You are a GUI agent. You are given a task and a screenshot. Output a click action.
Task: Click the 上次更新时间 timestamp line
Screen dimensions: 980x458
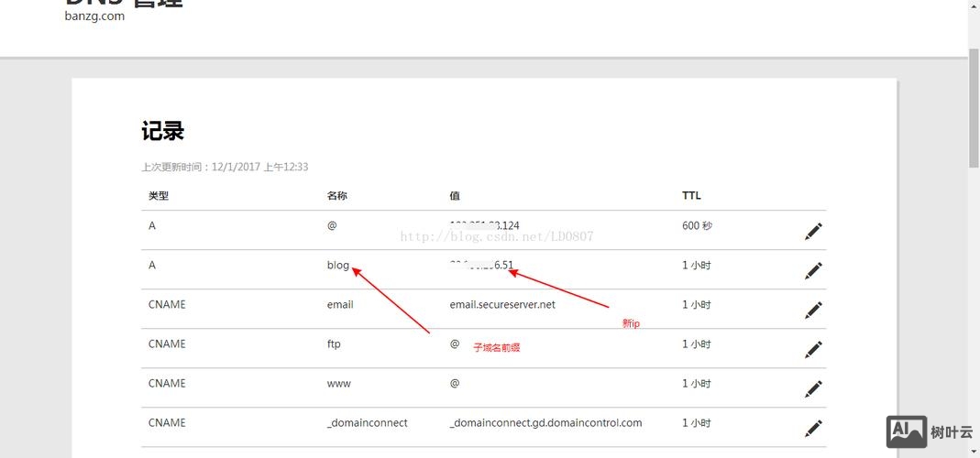tap(225, 167)
